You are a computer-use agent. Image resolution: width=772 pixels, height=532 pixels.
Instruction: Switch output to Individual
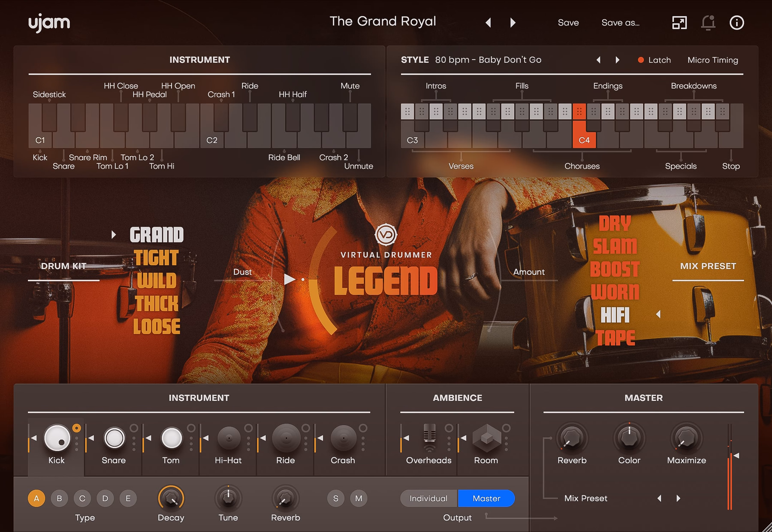[x=429, y=499]
